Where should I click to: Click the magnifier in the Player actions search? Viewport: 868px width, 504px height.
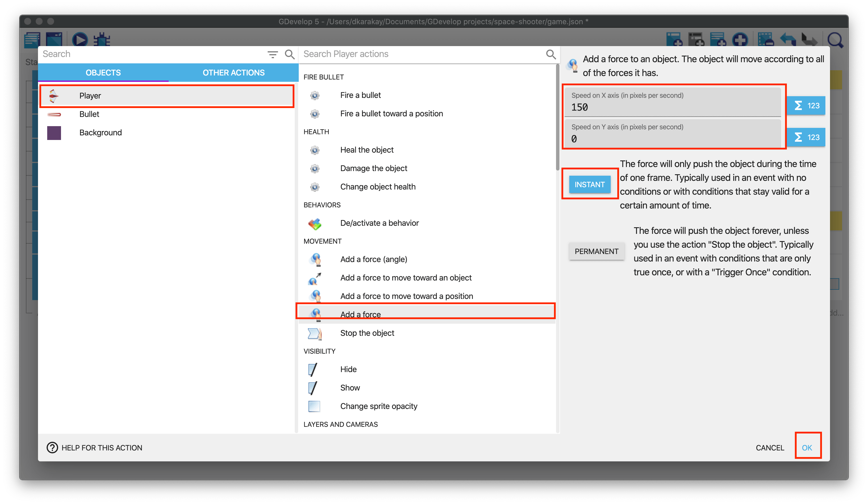[551, 54]
